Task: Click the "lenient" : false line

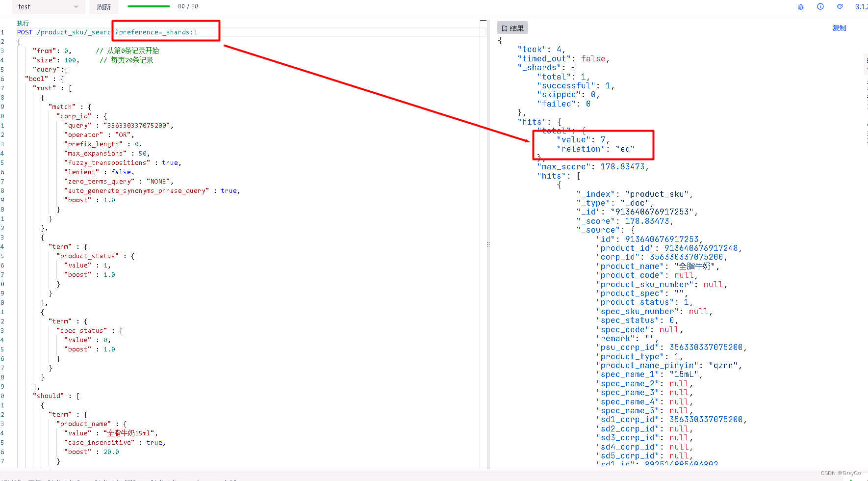Action: tap(99, 172)
